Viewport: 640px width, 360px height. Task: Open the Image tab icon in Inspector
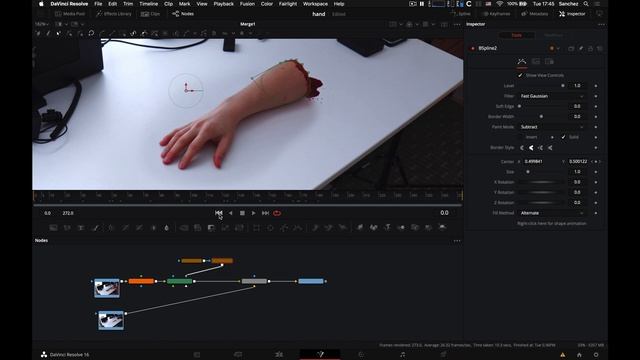[536, 62]
